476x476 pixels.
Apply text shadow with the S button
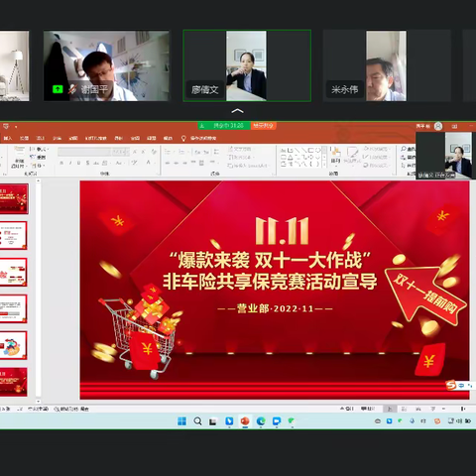(x=87, y=163)
